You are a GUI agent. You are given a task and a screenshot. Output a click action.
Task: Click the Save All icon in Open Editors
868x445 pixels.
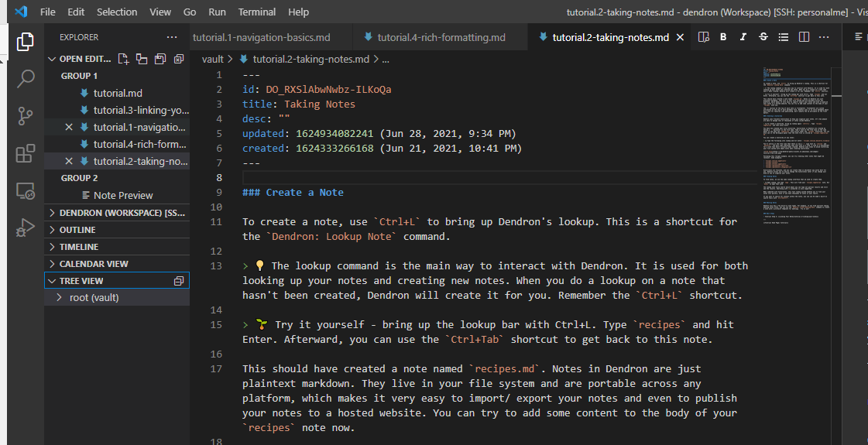[160, 59]
